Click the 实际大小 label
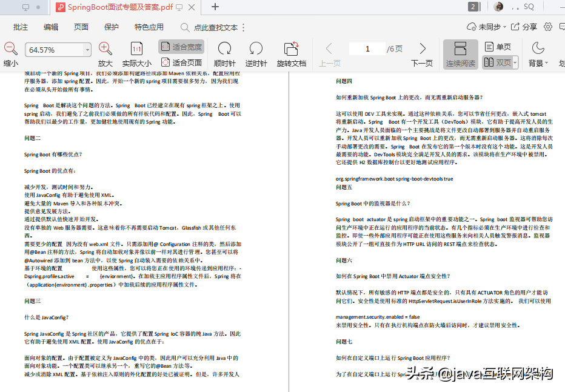The height and width of the screenshot is (392, 565). (x=136, y=64)
